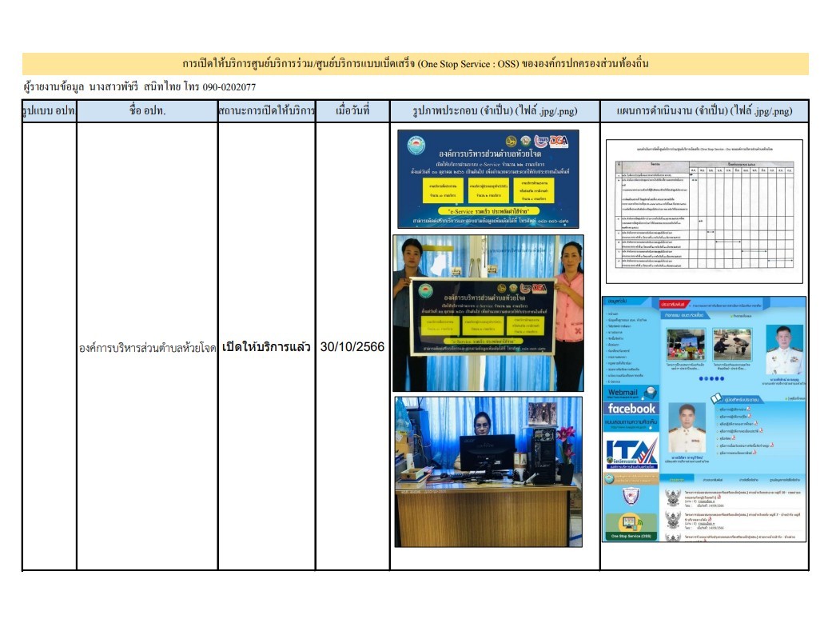
Task: Select the reporter line with phone 090-0202077
Action: [140, 87]
